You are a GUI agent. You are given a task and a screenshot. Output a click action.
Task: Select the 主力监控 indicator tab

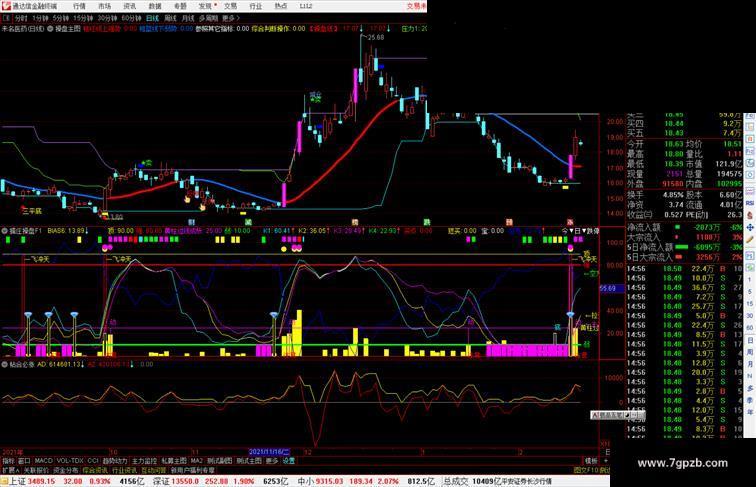144,461
